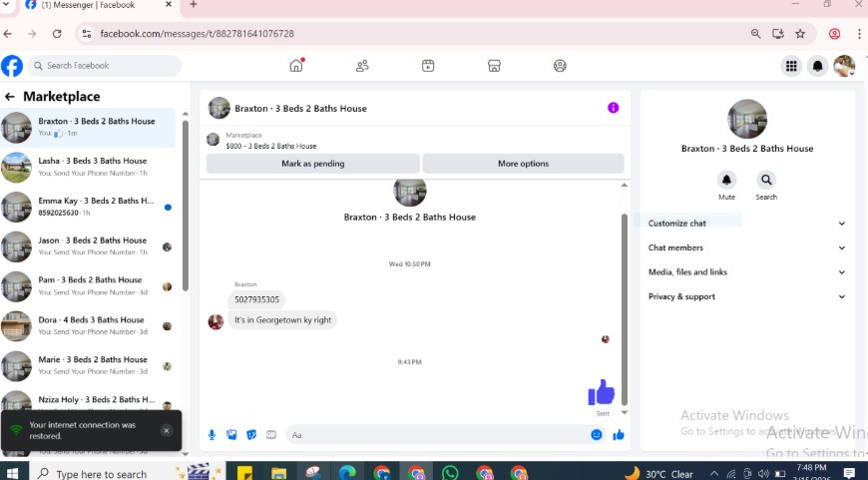868x480 pixels.
Task: Choose a GIF in the composer
Action: coord(271,435)
